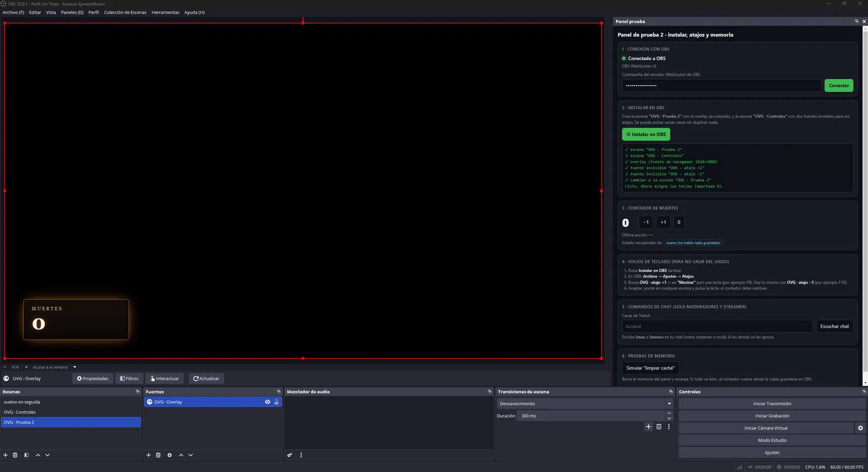
Task: Click the WebSocket password field
Action: pos(722,86)
